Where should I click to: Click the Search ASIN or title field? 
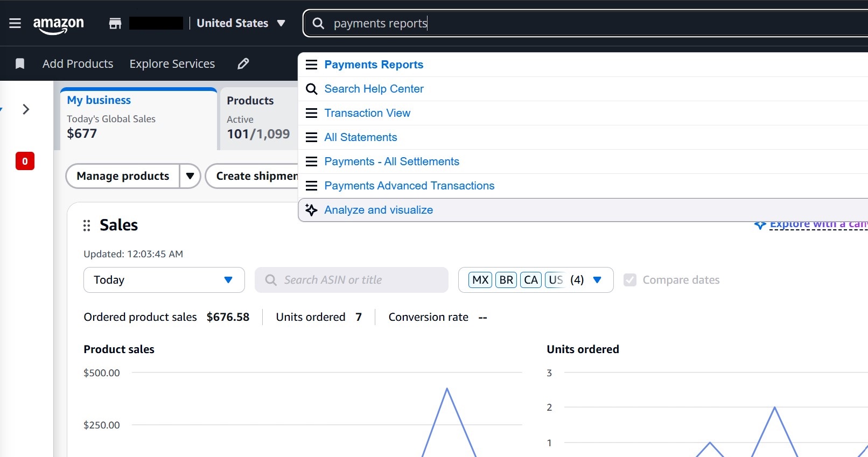click(x=352, y=280)
